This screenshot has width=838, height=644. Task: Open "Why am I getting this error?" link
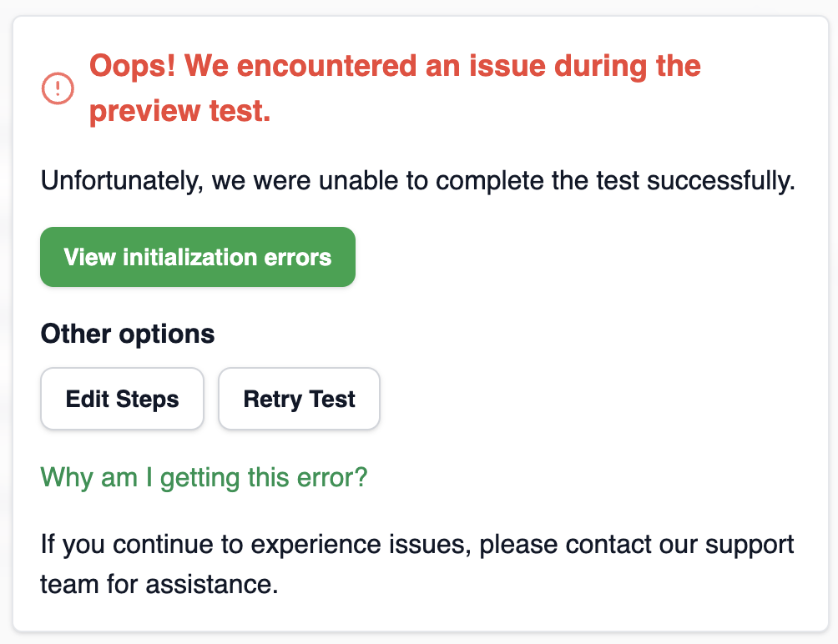[204, 477]
